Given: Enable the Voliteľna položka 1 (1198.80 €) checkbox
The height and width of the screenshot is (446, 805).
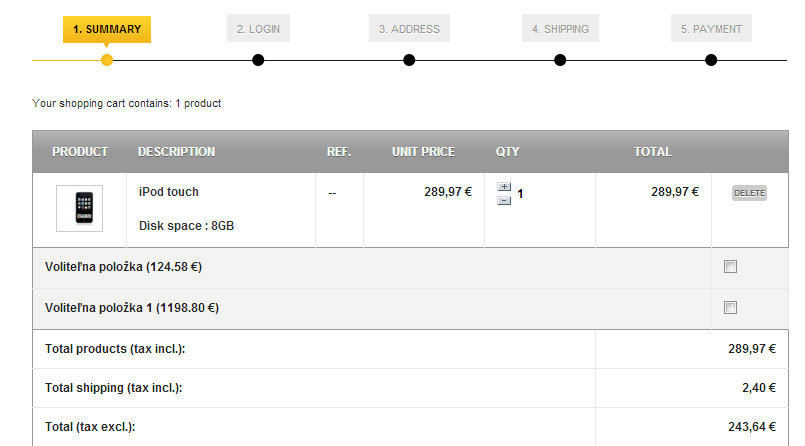Looking at the screenshot, I should [x=730, y=308].
